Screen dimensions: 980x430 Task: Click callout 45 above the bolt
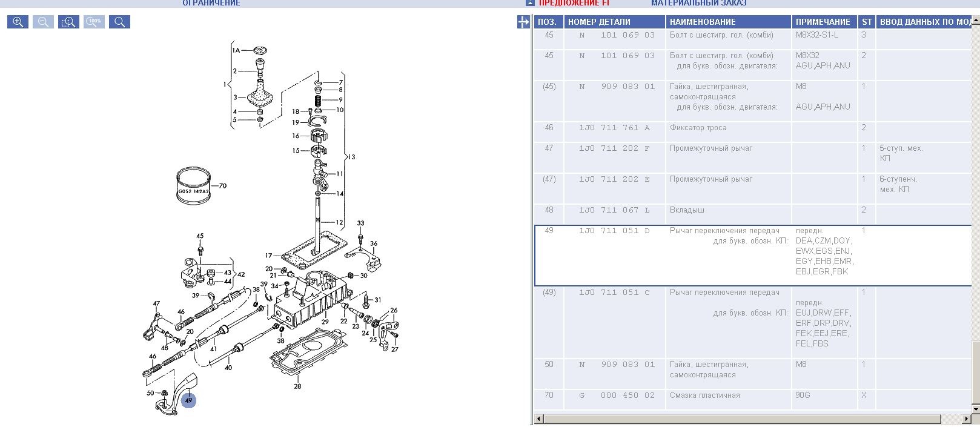click(x=200, y=236)
